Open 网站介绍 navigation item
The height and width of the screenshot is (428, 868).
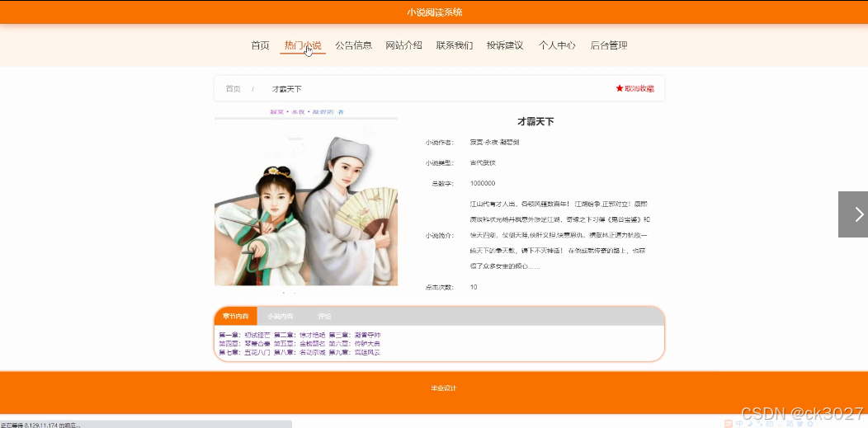(x=404, y=45)
